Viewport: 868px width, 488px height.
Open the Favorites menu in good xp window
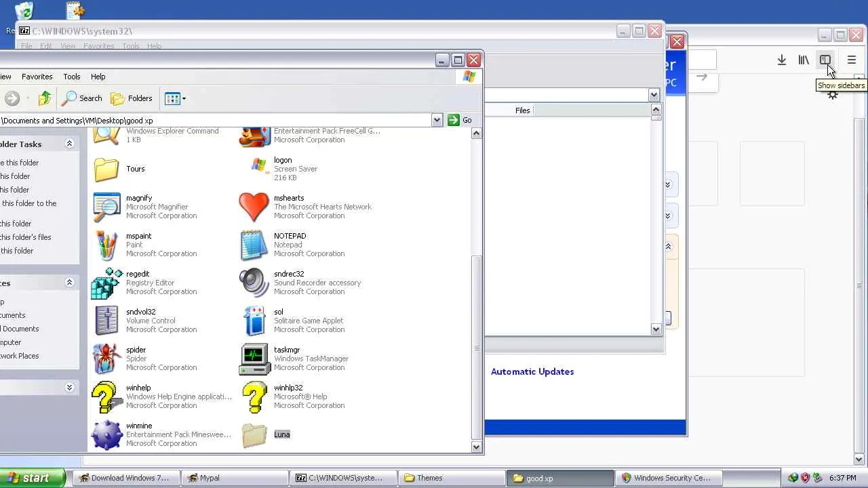click(x=37, y=77)
